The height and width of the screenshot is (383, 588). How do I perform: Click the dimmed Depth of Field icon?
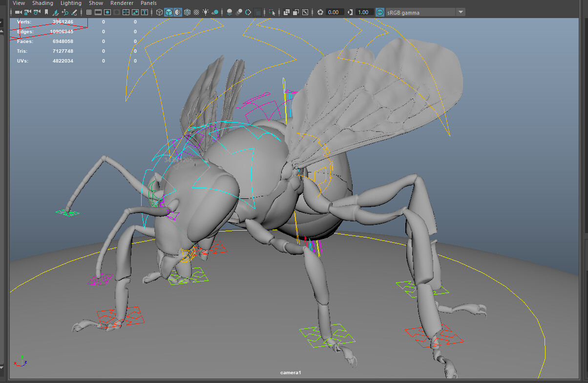click(x=257, y=12)
